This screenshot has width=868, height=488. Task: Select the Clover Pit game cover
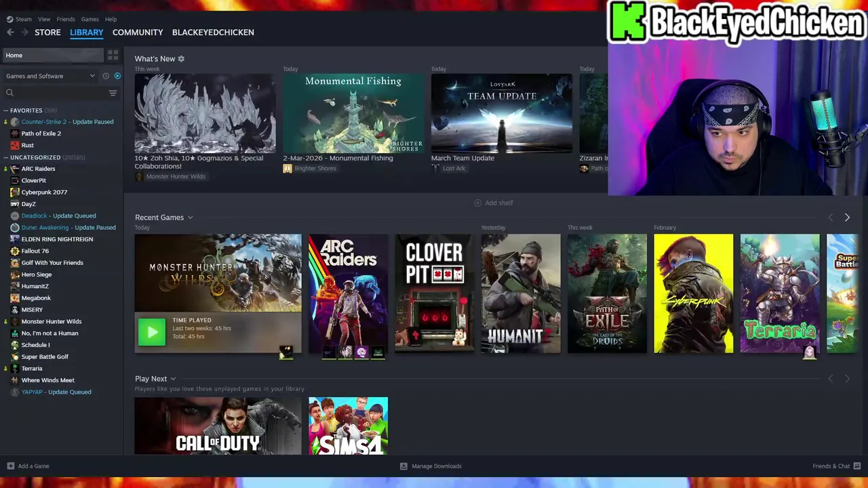[x=435, y=293]
